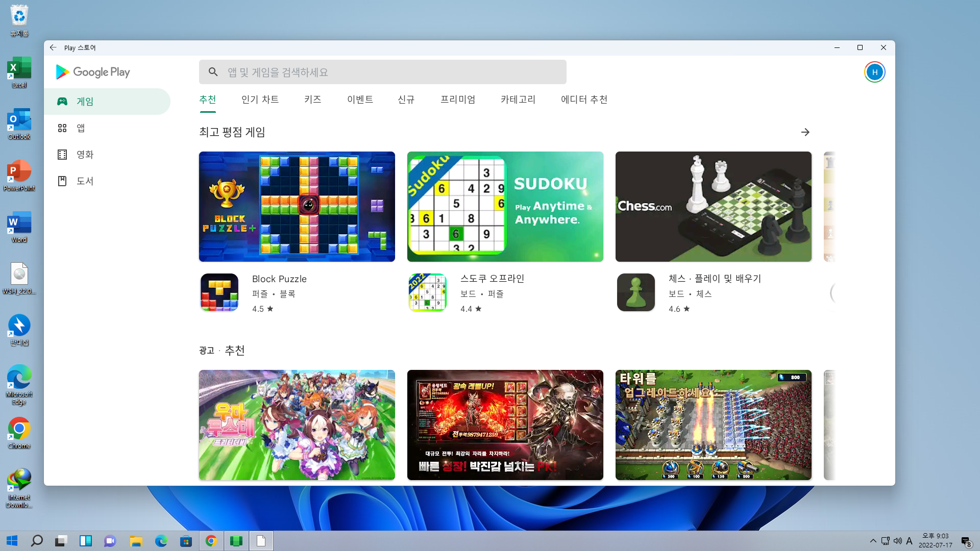Click the 4.5 rating under Block Puzzle

pyautogui.click(x=263, y=309)
